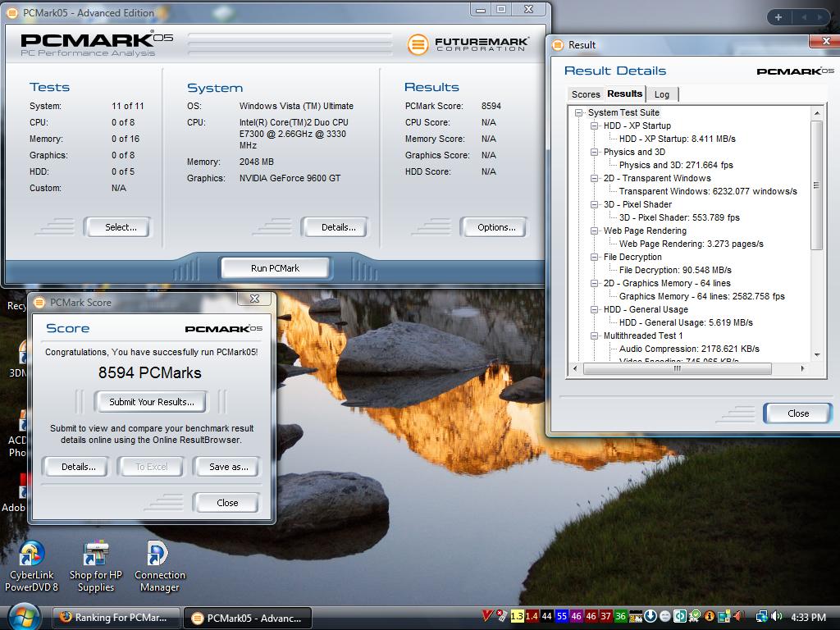
Task: Click the black 44 temperature tray icon
Action: pyautogui.click(x=546, y=616)
